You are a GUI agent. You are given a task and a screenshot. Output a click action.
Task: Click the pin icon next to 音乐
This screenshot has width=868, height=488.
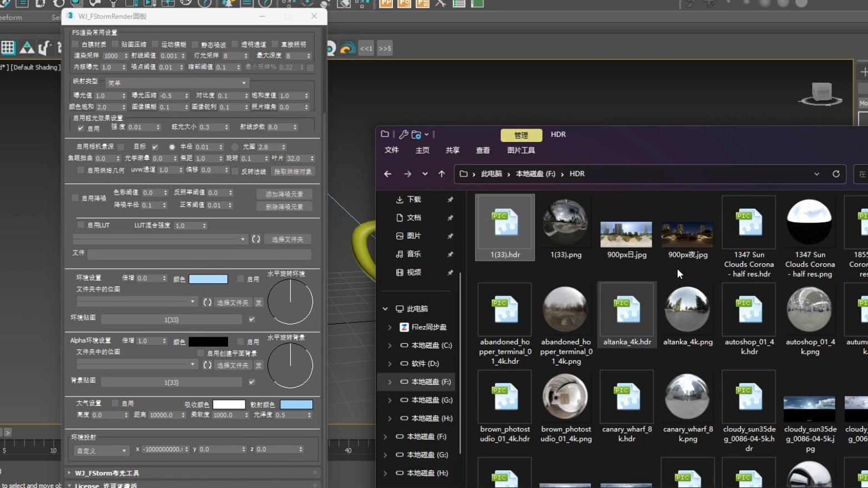pyautogui.click(x=450, y=254)
